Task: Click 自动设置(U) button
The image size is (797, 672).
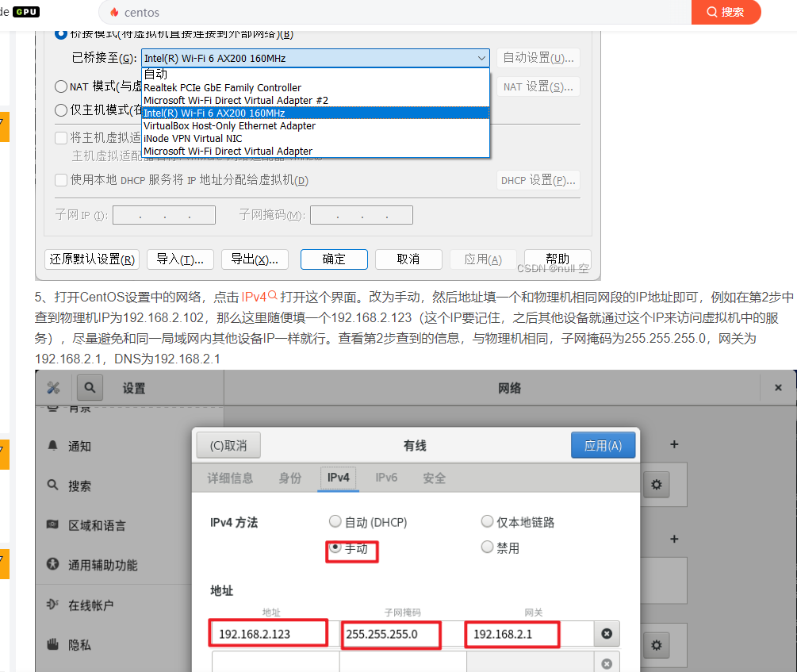Action: 538,58
